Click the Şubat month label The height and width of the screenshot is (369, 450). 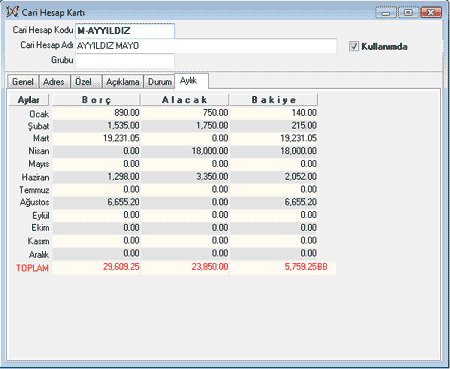tap(38, 126)
